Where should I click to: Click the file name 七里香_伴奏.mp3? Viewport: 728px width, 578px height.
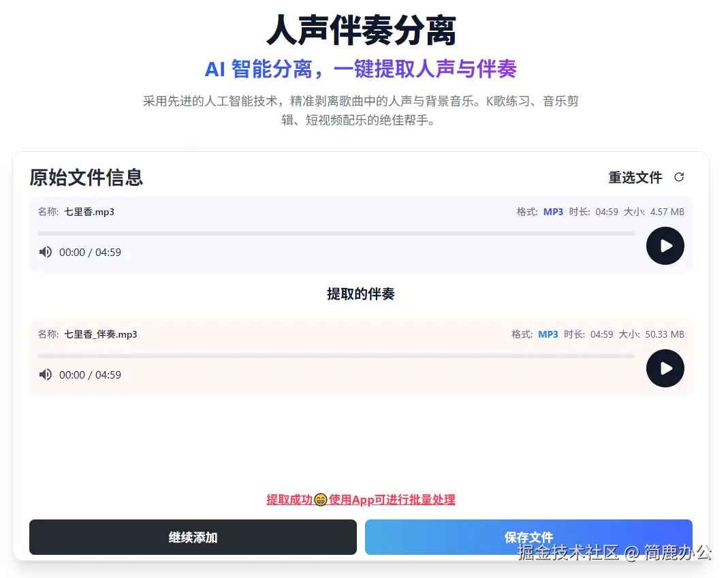[x=101, y=334]
